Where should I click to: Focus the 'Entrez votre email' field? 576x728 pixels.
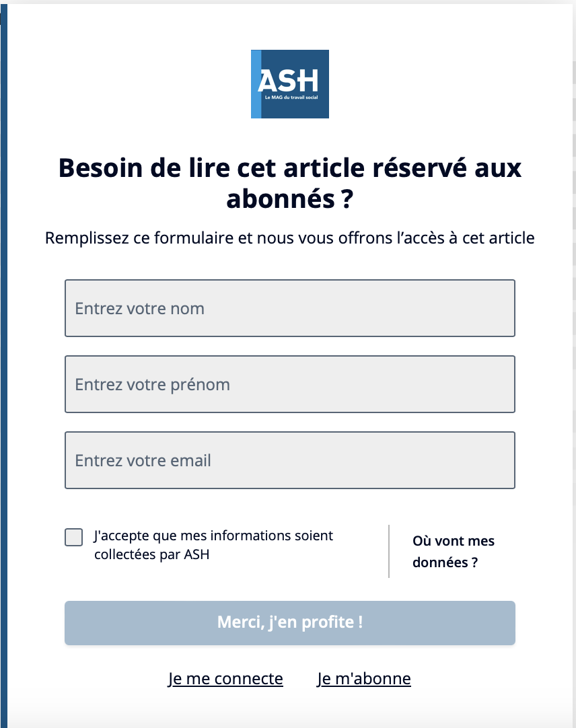coord(290,460)
